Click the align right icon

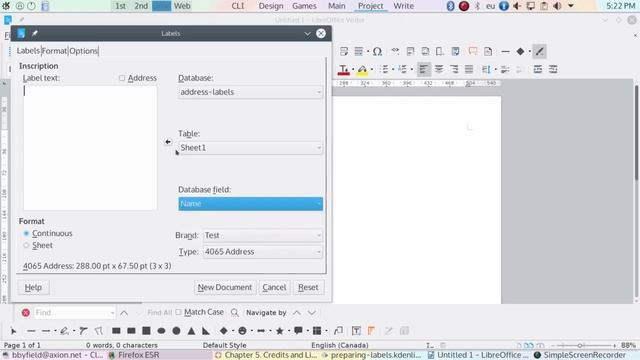click(454, 69)
